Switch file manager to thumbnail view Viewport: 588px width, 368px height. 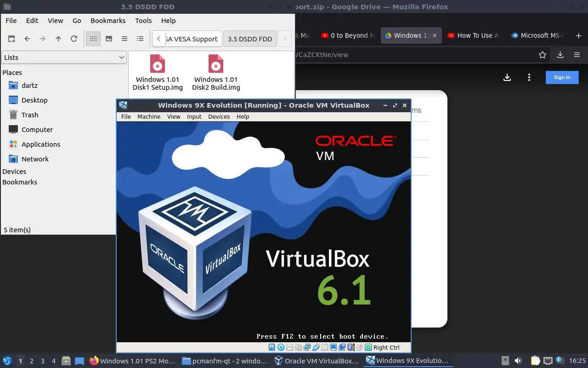(x=109, y=39)
